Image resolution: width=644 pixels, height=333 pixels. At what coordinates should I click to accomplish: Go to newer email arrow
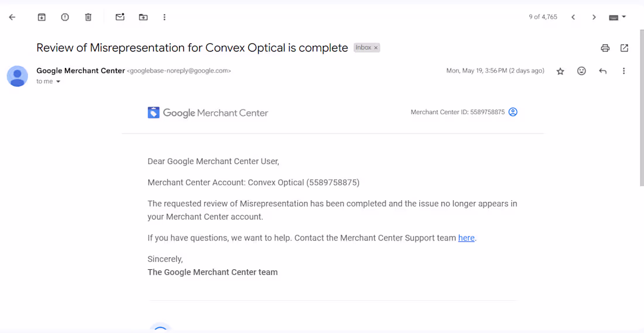tap(573, 17)
